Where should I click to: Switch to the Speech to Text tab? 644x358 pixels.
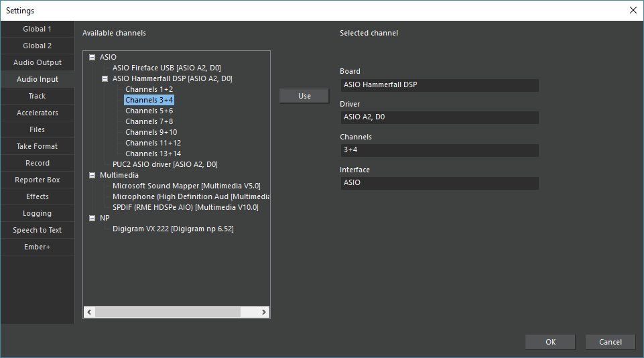(x=38, y=230)
